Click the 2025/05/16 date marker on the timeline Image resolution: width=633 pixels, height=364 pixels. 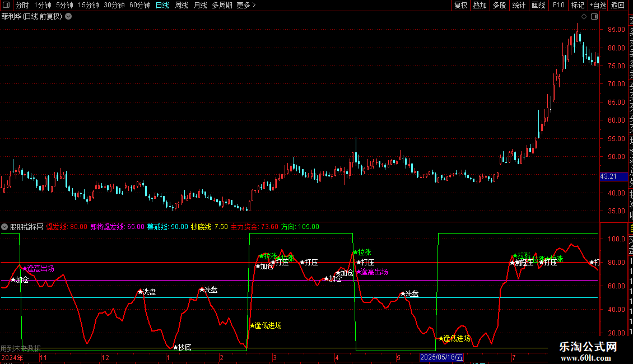[x=441, y=357]
